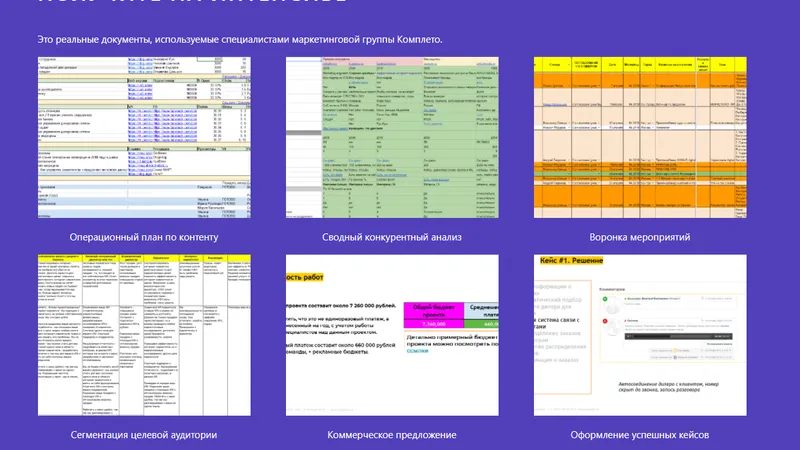
Task: Click the magenta 'Общий бюджет проекта' cell
Action: tap(434, 311)
